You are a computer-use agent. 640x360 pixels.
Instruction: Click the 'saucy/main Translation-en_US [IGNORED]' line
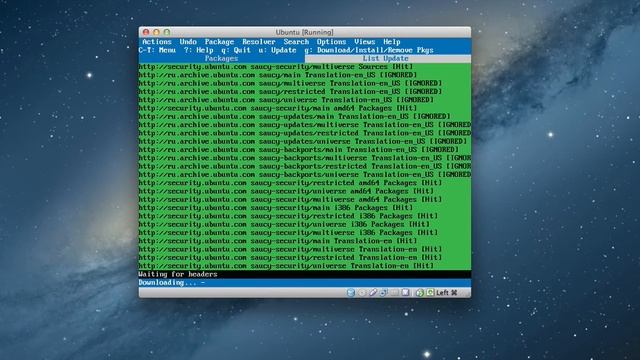click(278, 75)
